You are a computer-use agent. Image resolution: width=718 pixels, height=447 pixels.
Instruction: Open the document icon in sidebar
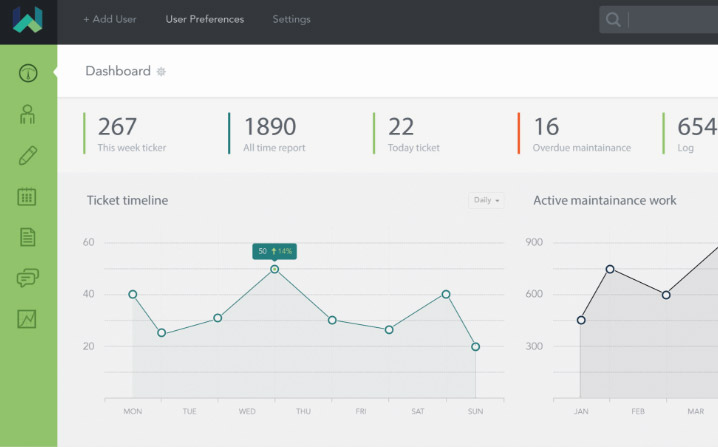pyautogui.click(x=28, y=237)
